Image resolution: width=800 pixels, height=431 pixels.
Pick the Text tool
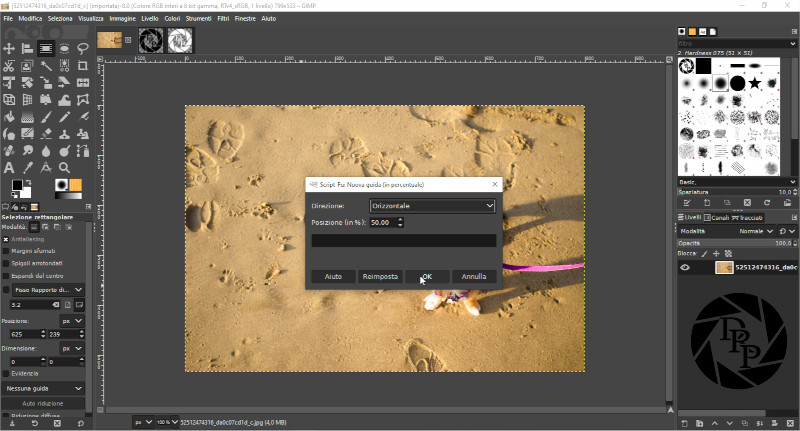pos(8,167)
